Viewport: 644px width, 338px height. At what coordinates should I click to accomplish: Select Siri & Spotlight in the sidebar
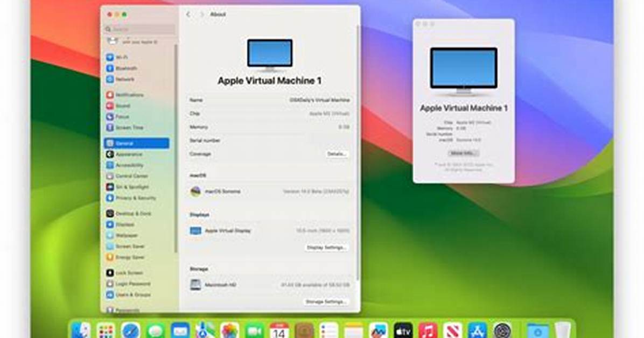tap(127, 187)
